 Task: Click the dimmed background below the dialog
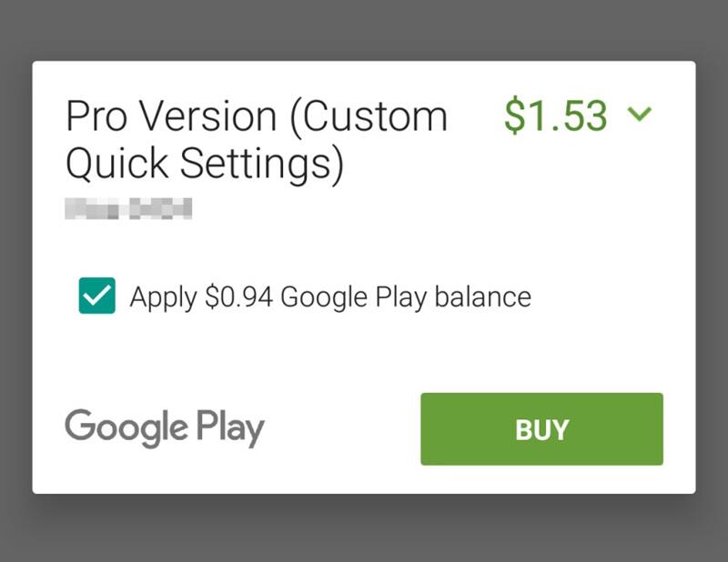coord(364,529)
